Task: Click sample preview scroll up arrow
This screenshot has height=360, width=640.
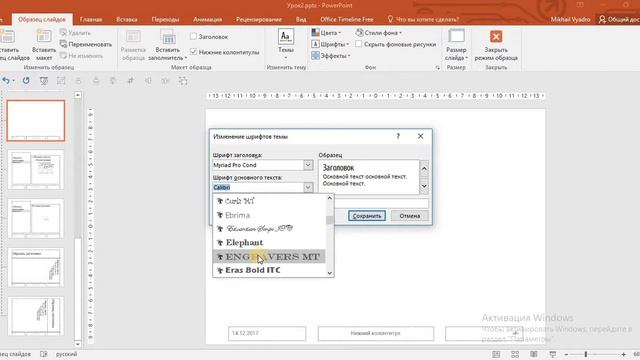Action: [x=424, y=168]
